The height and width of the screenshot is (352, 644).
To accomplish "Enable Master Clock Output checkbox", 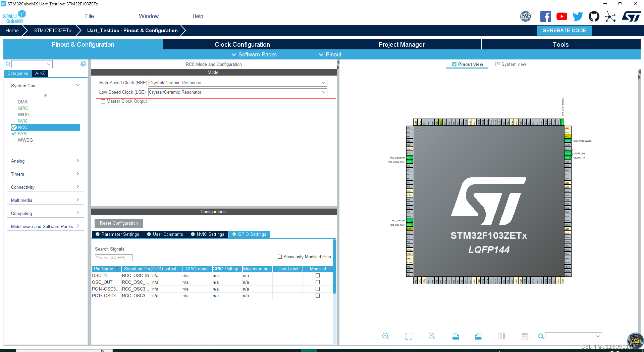I will pyautogui.click(x=103, y=101).
